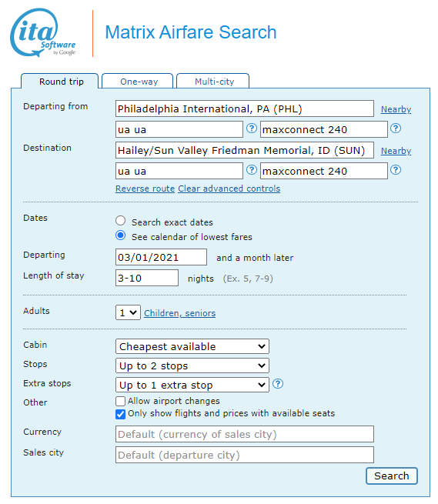Open the Adults count dropdown

[128, 312]
